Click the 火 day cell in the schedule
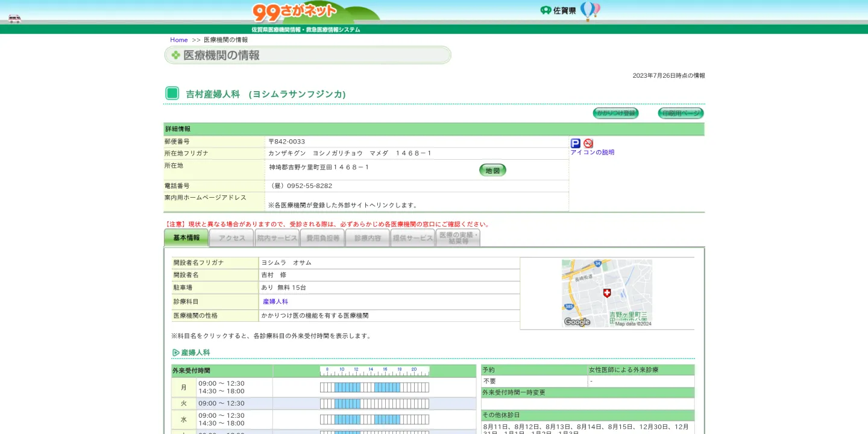 184,403
